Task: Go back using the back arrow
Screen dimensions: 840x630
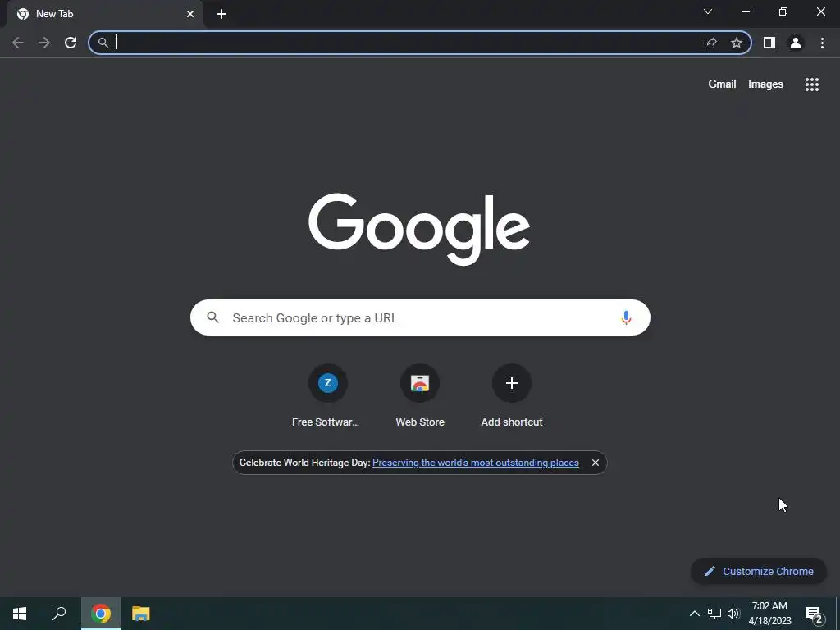Action: pos(18,43)
